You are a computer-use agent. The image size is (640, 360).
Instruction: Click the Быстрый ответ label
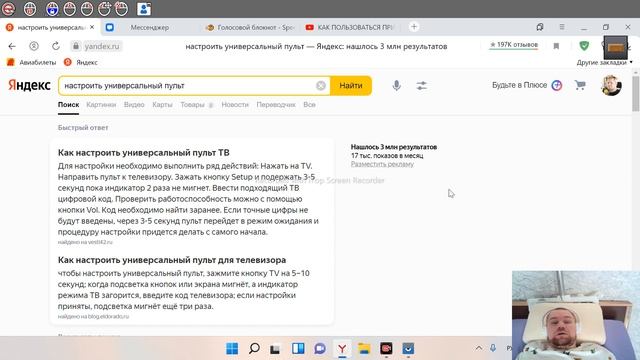[x=83, y=128]
